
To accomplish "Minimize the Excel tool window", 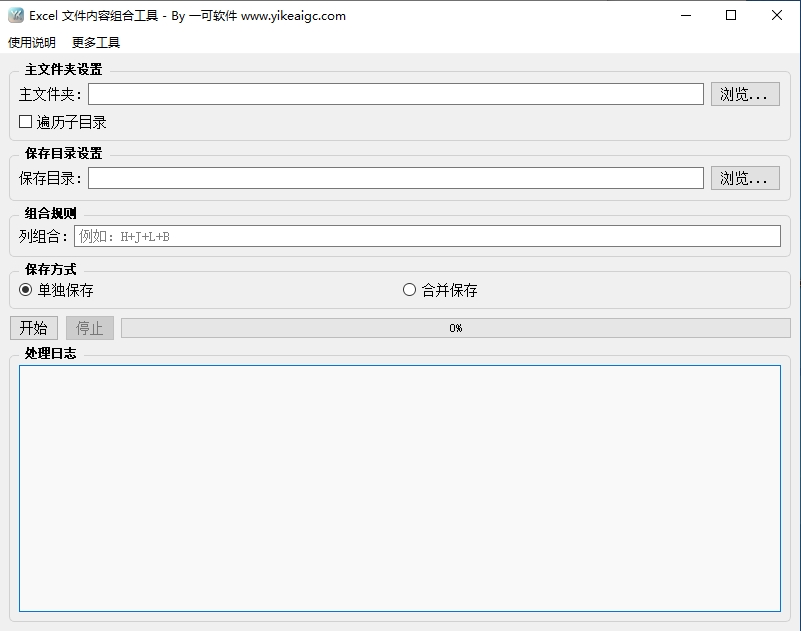I will point(686,15).
